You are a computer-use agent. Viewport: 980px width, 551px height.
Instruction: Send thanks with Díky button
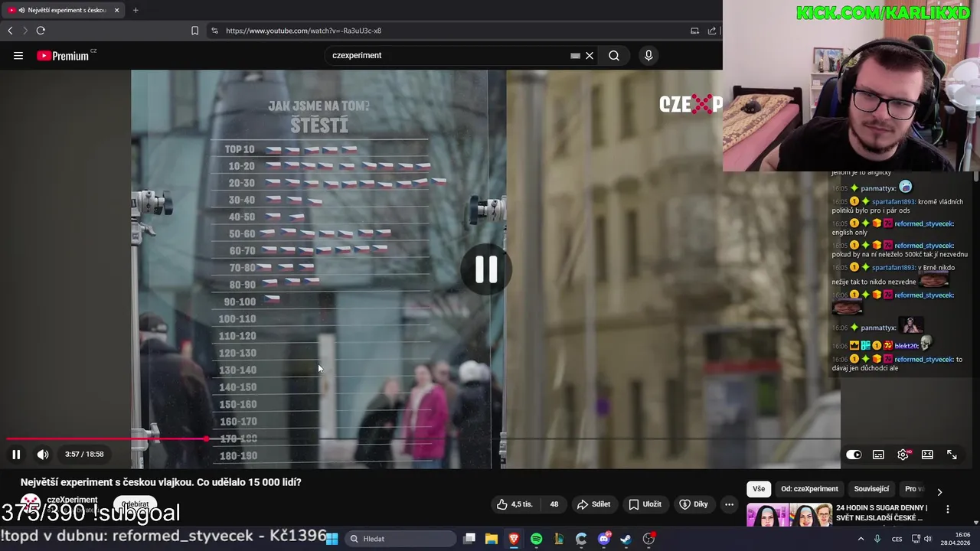point(694,504)
